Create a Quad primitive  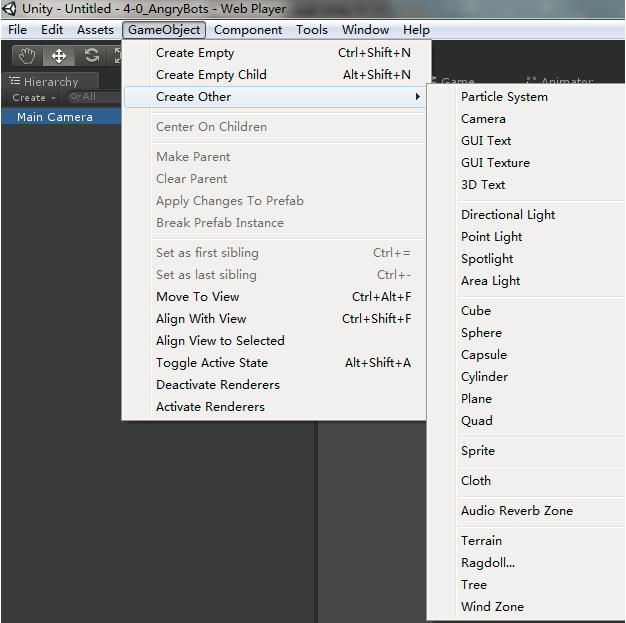pos(527,421)
